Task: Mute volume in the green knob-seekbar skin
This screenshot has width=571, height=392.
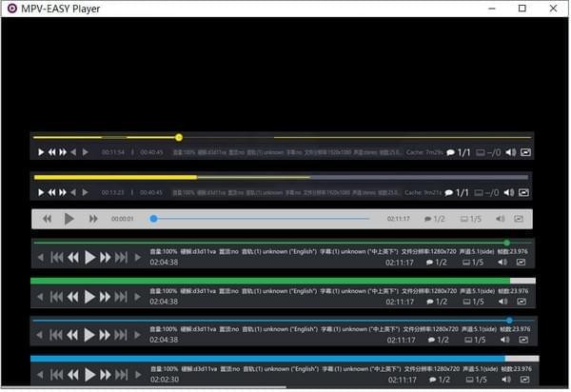Action: 502,262
